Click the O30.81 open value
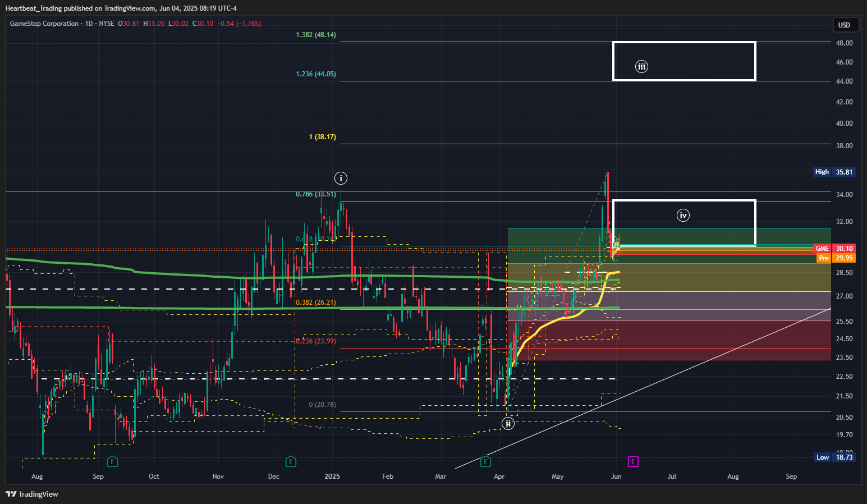This screenshot has height=504, width=867. [129, 24]
